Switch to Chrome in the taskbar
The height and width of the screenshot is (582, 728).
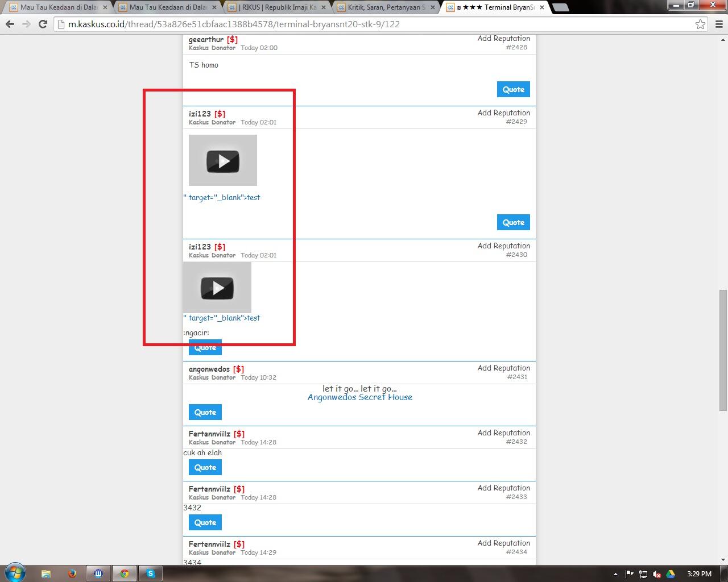(x=125, y=573)
